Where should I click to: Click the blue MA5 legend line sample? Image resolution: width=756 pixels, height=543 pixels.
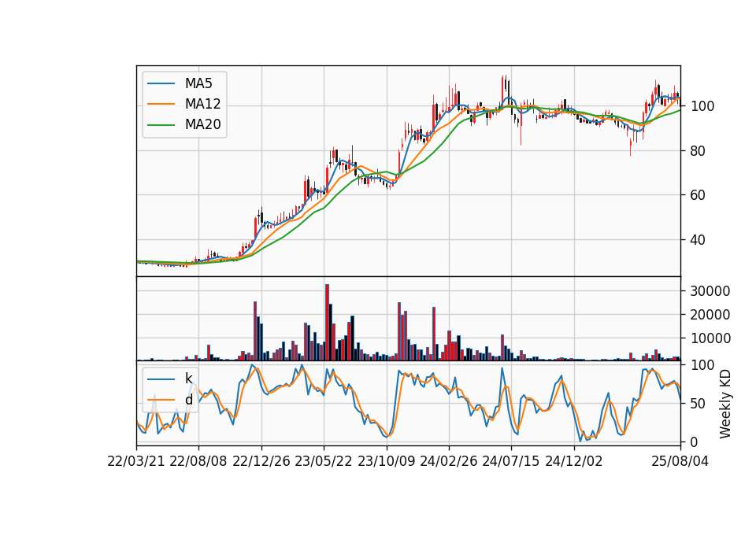point(161,83)
